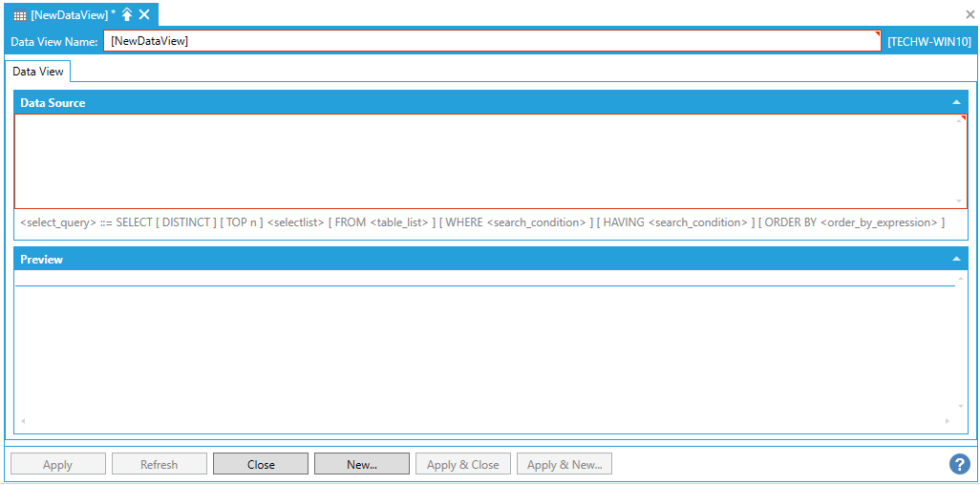Click the Apply & Close button

[463, 464]
